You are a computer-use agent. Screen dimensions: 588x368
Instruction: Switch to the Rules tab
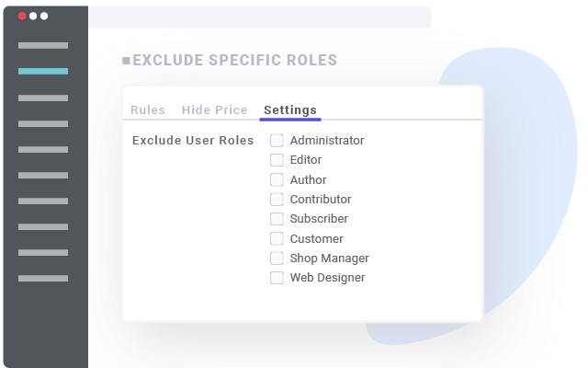[148, 110]
